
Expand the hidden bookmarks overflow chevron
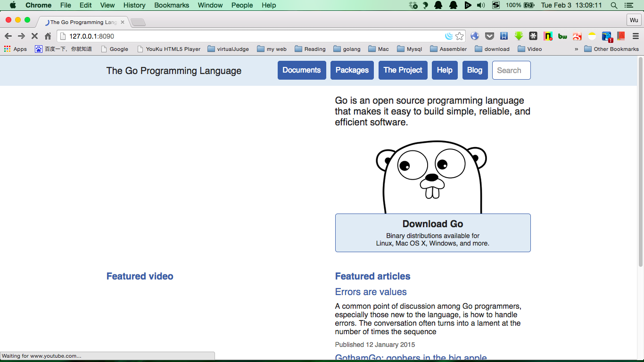point(576,49)
